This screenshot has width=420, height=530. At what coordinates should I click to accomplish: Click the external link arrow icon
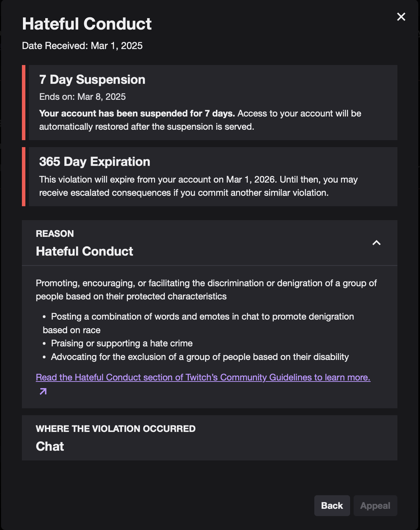pyautogui.click(x=43, y=392)
